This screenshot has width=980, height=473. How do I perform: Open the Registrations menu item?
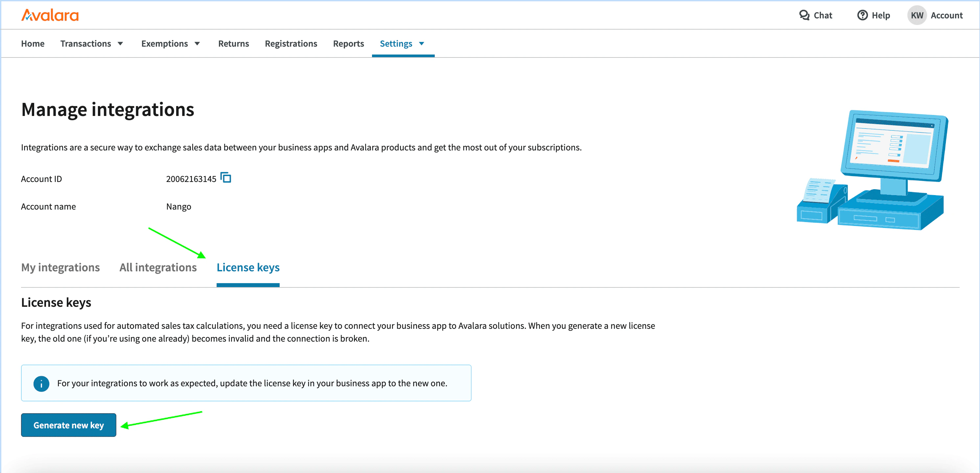pyautogui.click(x=291, y=44)
